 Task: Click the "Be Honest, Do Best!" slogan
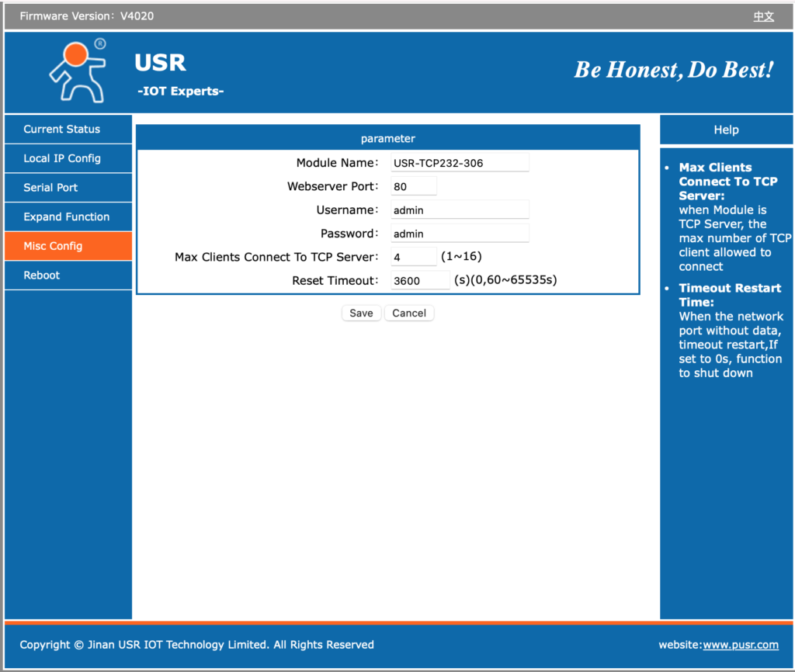673,70
